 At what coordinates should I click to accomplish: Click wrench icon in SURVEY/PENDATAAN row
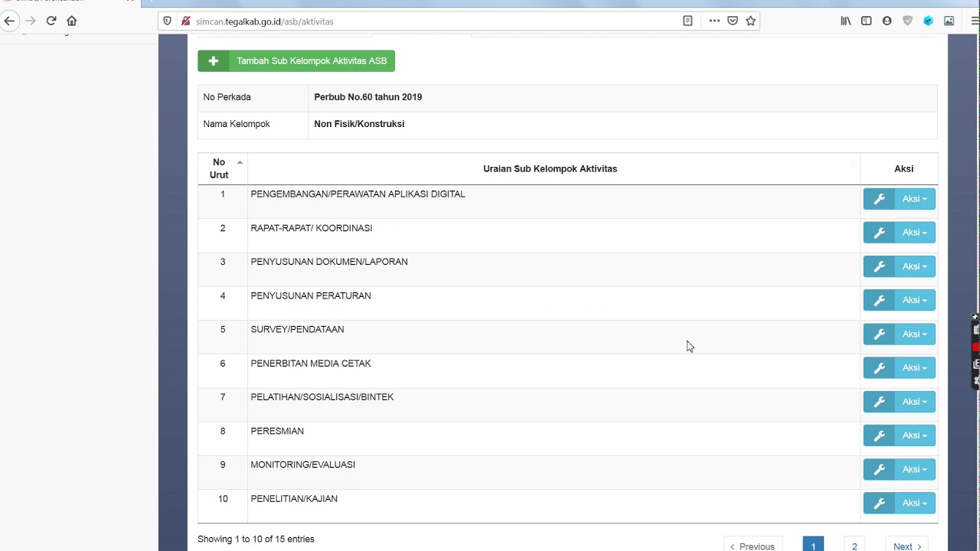tap(879, 334)
